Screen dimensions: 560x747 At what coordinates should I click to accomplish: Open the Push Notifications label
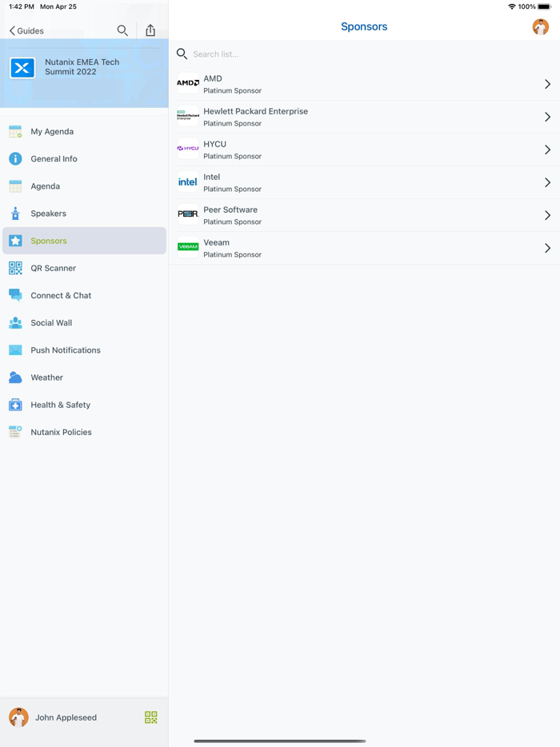[66, 350]
